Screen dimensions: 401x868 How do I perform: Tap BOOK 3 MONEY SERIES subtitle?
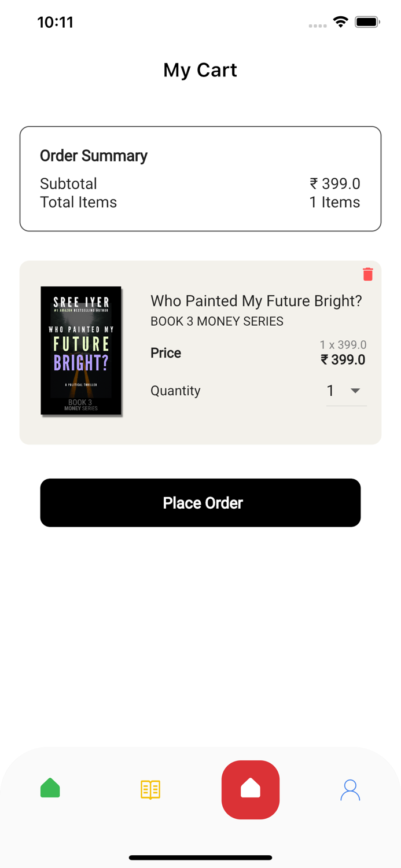[217, 321]
